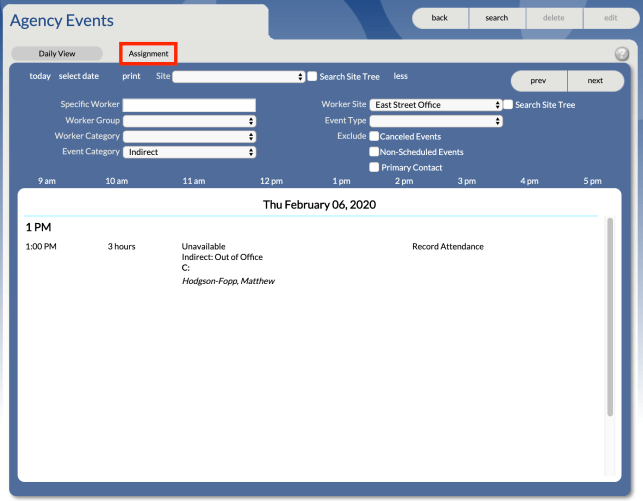Click the 3 pm time marker
Image resolution: width=643 pixels, height=501 pixels.
pos(467,181)
